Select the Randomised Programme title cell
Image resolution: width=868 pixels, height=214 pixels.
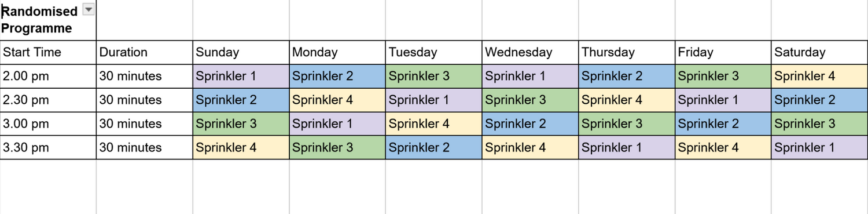coord(48,20)
